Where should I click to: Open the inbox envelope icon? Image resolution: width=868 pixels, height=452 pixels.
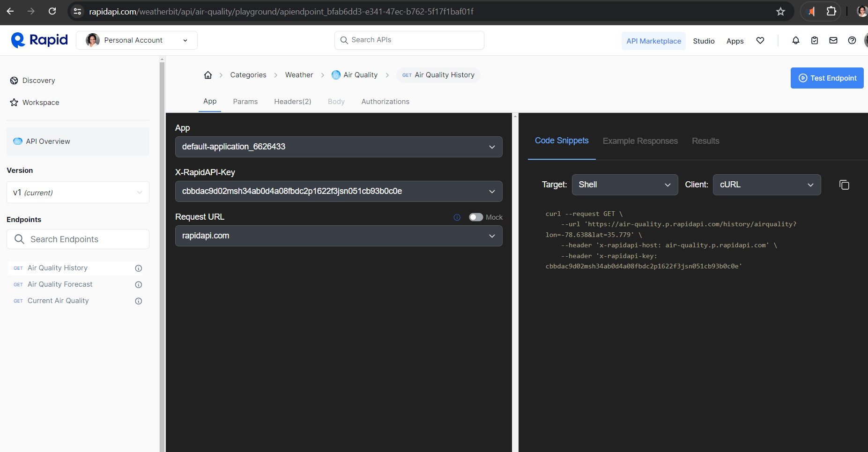point(833,41)
